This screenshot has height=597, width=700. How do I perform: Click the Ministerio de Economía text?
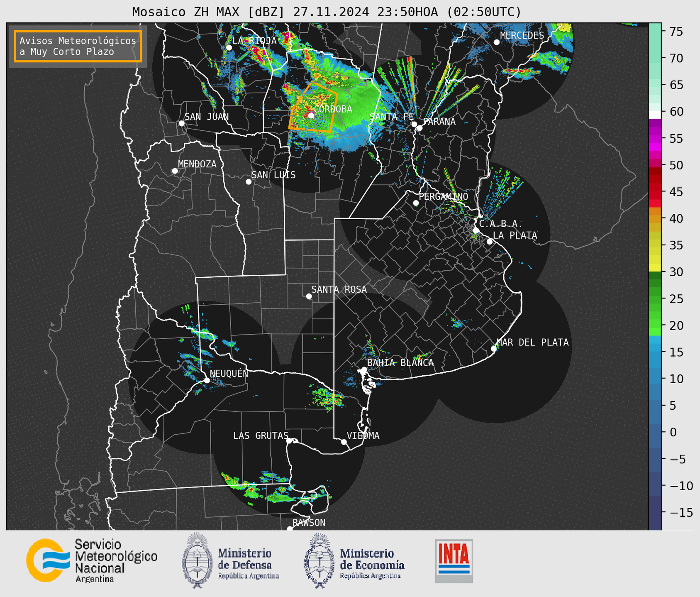(372, 563)
